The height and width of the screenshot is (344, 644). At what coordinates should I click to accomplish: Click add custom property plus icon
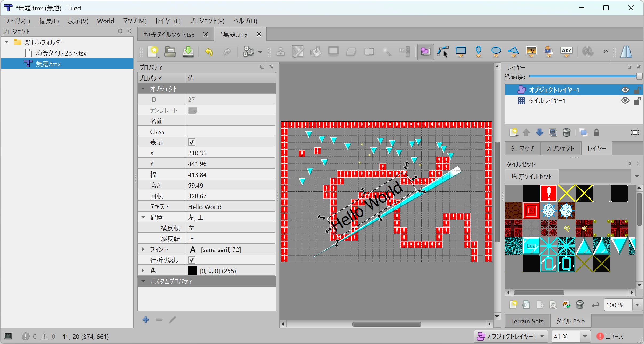146,320
